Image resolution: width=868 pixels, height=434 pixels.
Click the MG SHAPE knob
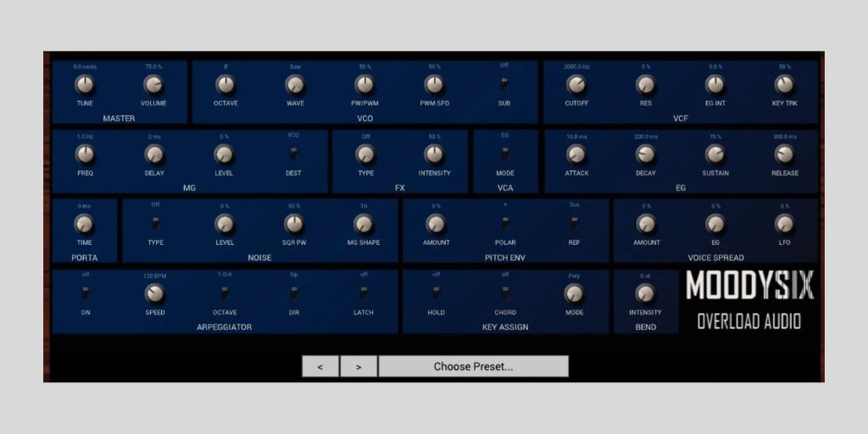[363, 224]
